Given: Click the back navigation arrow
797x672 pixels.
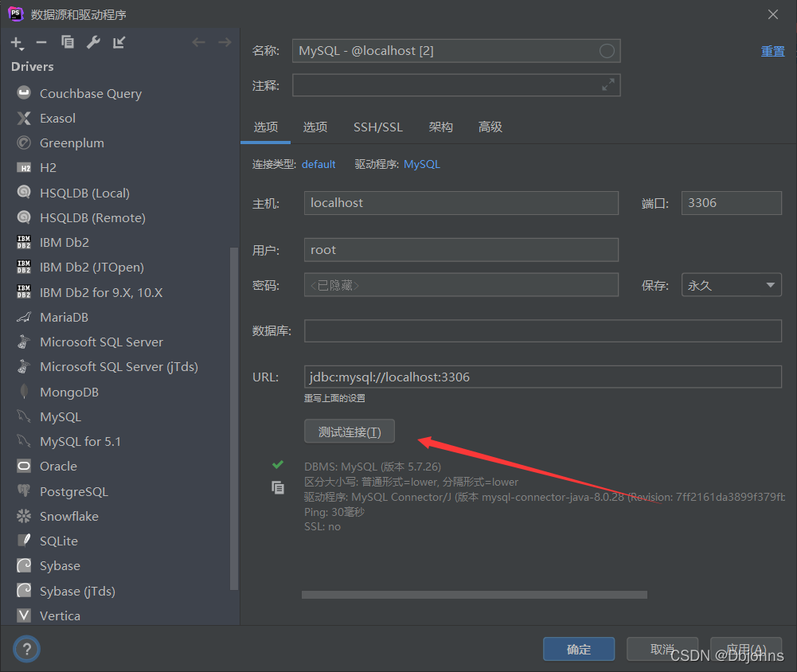Looking at the screenshot, I should [x=199, y=42].
